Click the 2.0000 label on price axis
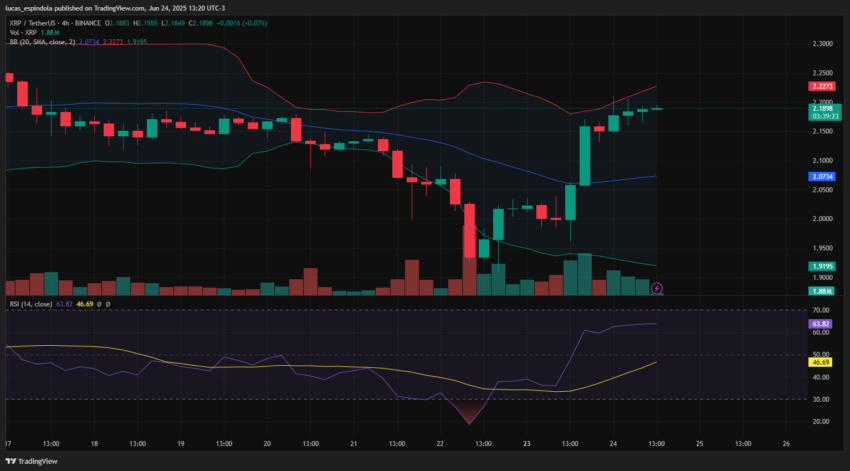 (x=822, y=218)
